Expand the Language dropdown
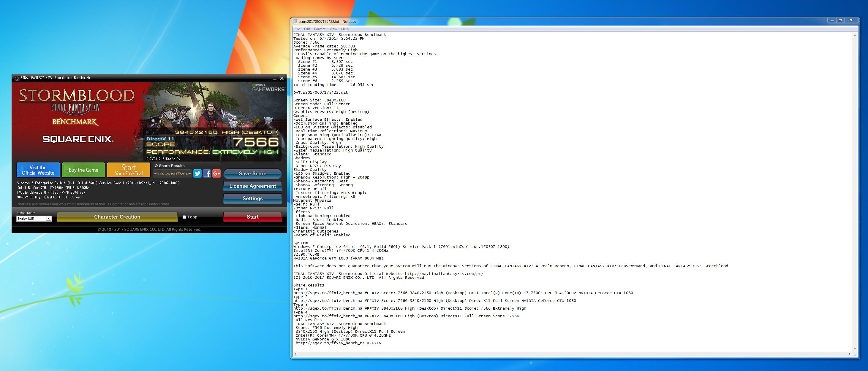Viewport: 868px width, 371px height. point(48,219)
